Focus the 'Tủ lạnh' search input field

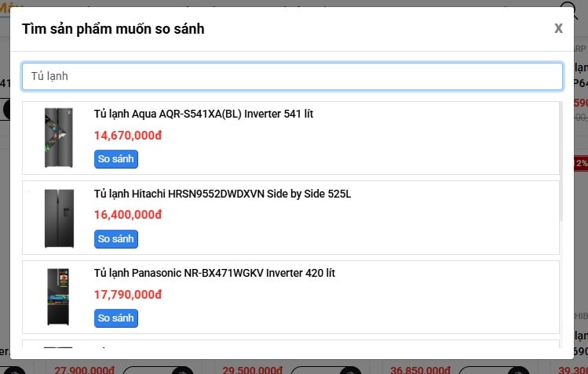tap(293, 76)
